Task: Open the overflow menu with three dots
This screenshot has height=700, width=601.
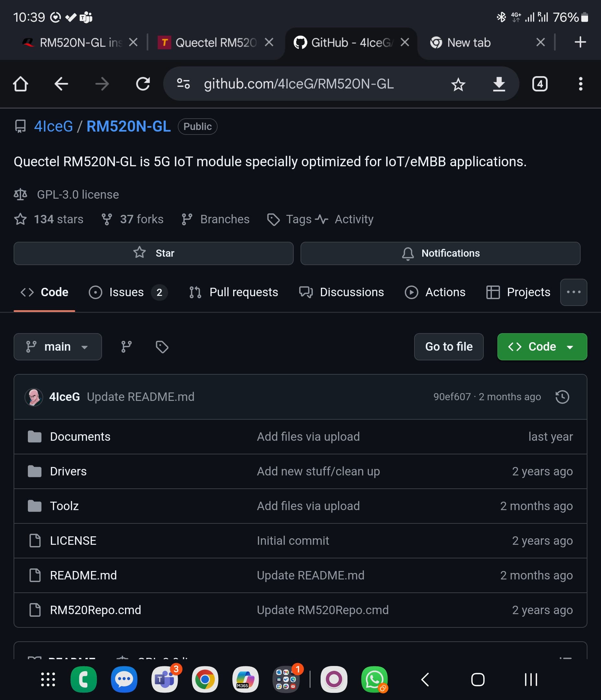Action: point(573,292)
